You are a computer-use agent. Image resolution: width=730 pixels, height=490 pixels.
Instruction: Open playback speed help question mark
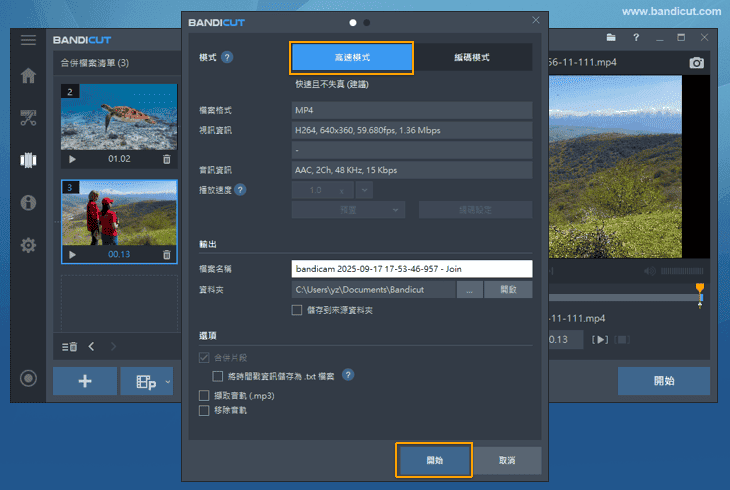click(x=240, y=190)
